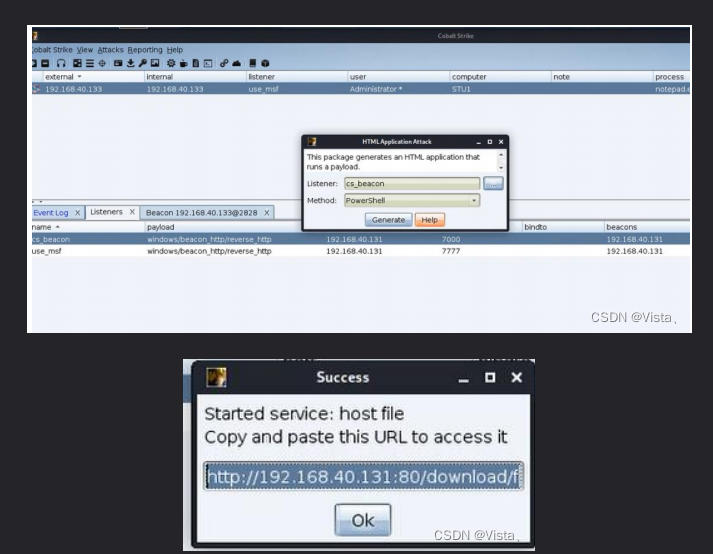Image resolution: width=713 pixels, height=554 pixels.
Task: Click port 7000 in listeners table
Action: point(451,239)
